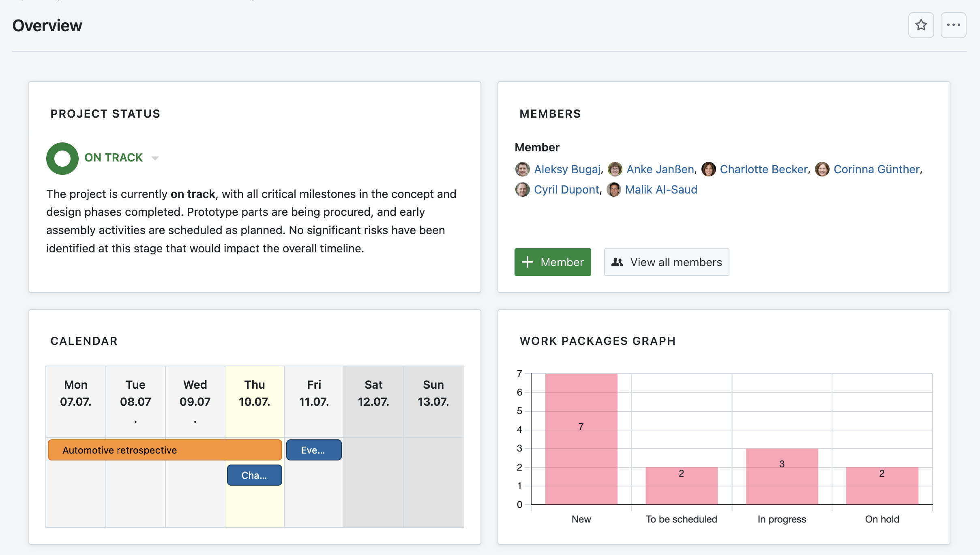Click Aleksy Bugaj's avatar
The height and width of the screenshot is (555, 980).
(x=522, y=169)
